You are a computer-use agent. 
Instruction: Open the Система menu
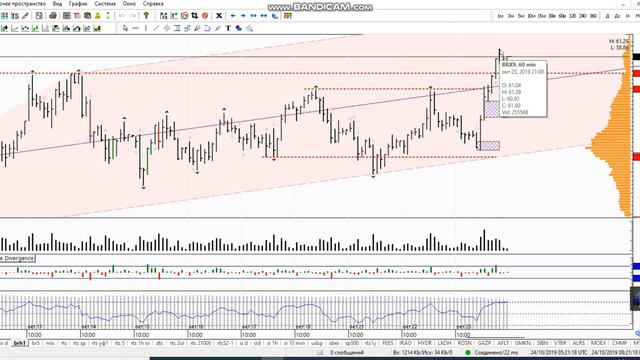(x=105, y=4)
